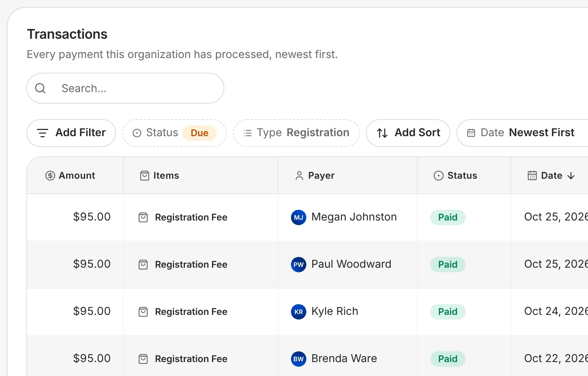Click the up-down arrows icon on Add Sort
Viewport: 588px width, 376px height.
(382, 133)
